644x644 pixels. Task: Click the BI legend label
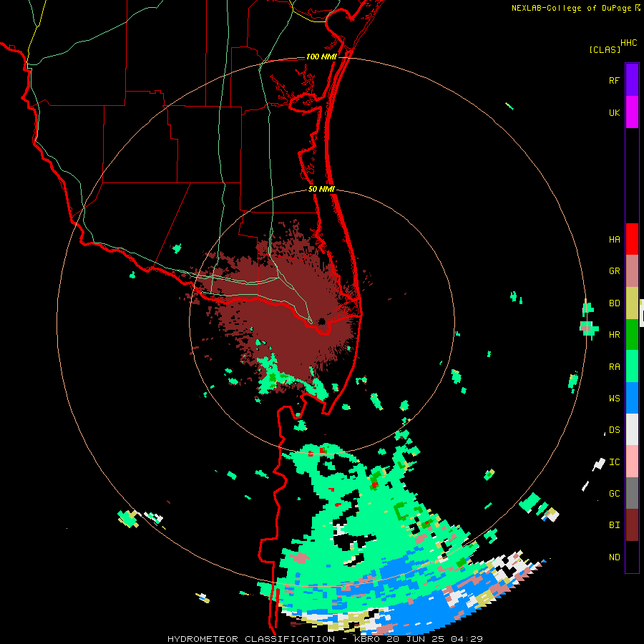coord(614,525)
